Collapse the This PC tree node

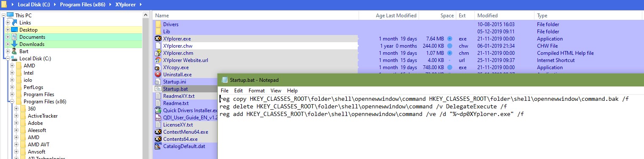4,16
